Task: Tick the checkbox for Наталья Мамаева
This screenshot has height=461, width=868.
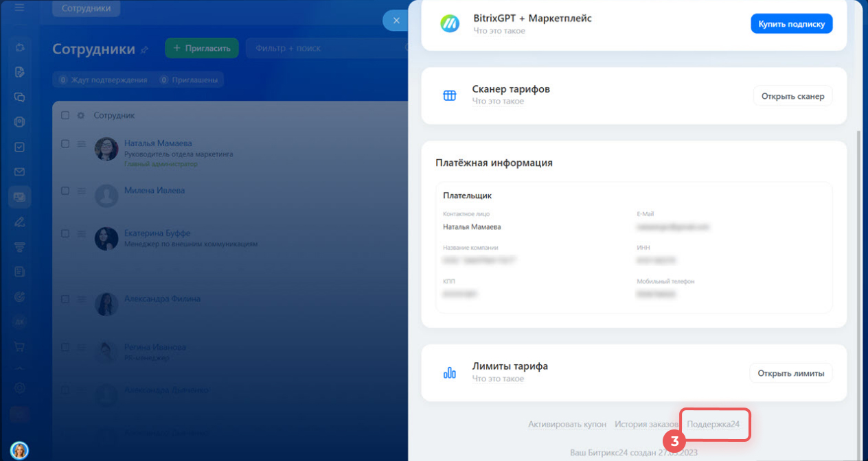Action: click(65, 144)
